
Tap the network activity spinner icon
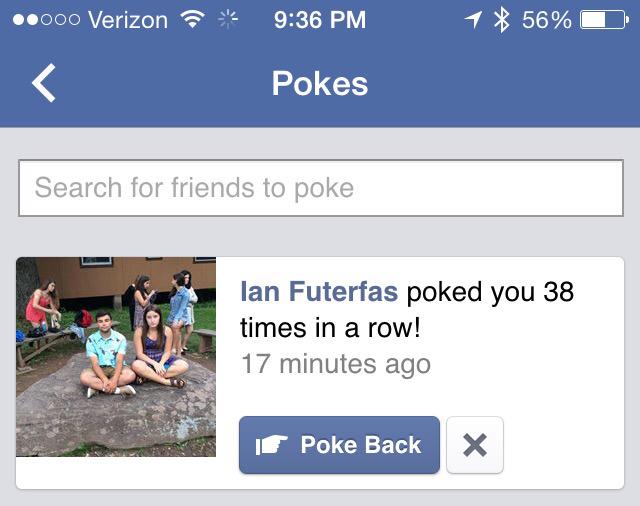pyautogui.click(x=227, y=19)
